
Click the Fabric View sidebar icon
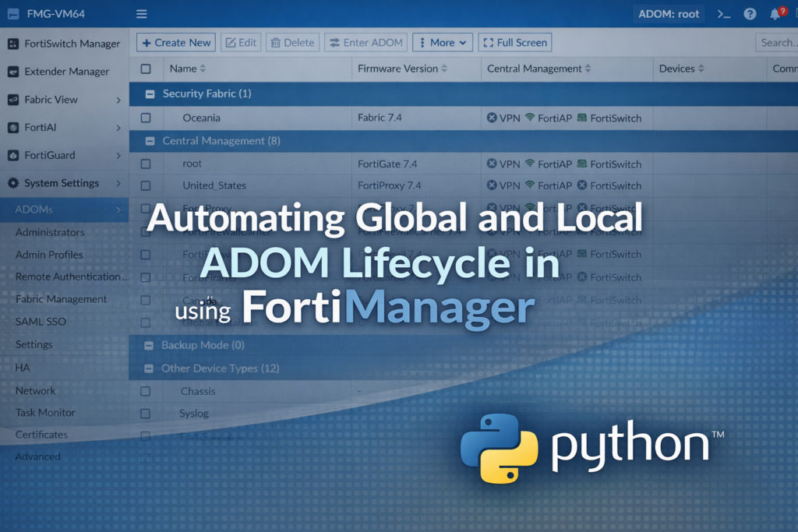[x=13, y=100]
